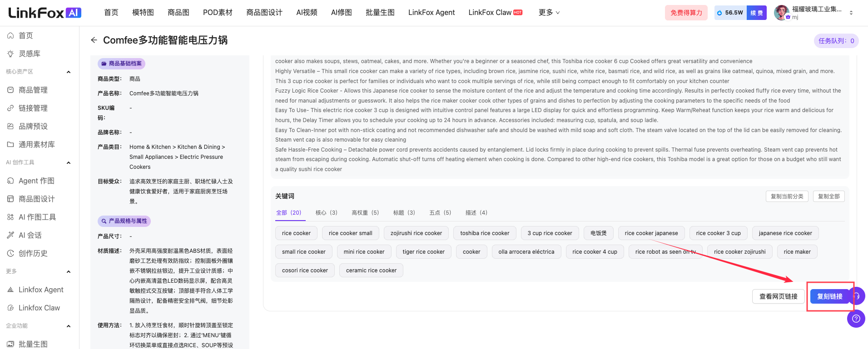The width and height of the screenshot is (868, 349).
Task: Click the blue 复刻链接 button
Action: 830,296
